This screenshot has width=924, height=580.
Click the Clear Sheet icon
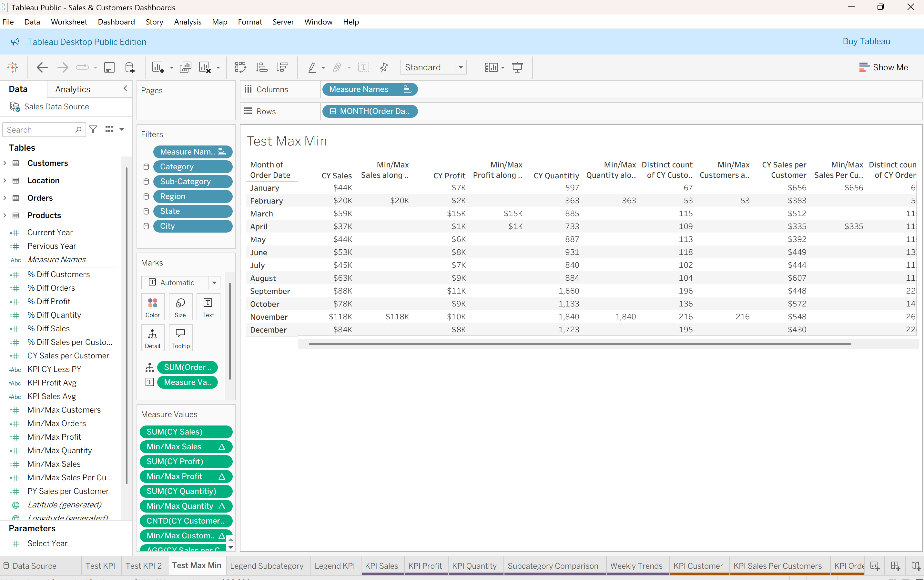205,67
